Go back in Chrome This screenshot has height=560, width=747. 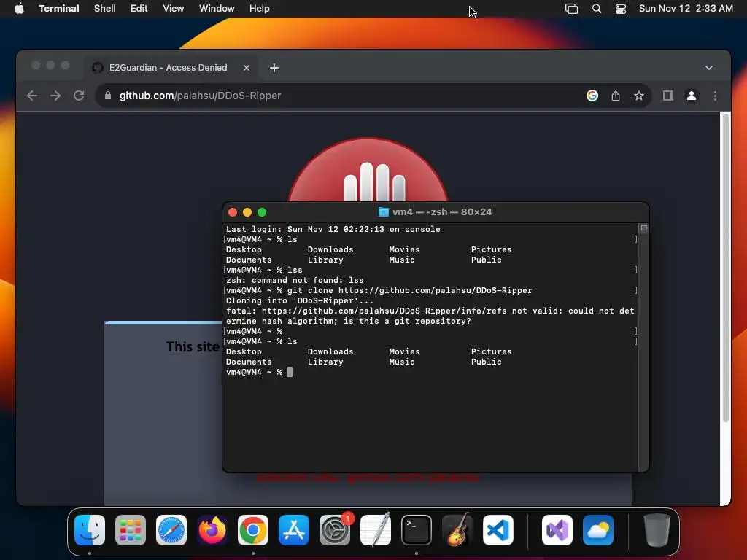32,96
